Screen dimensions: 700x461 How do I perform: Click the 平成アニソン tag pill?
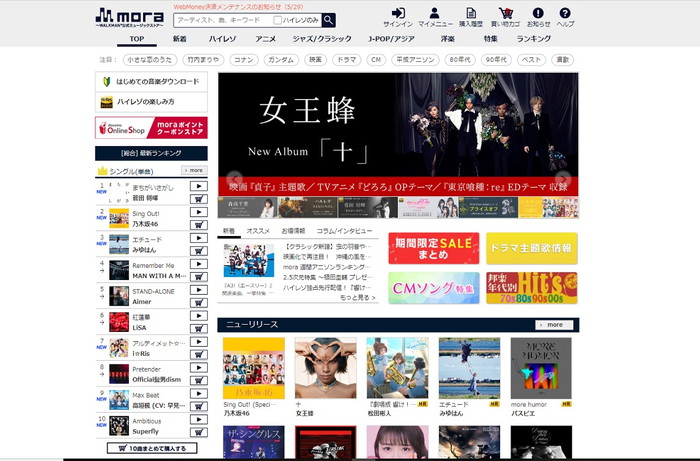pyautogui.click(x=415, y=60)
